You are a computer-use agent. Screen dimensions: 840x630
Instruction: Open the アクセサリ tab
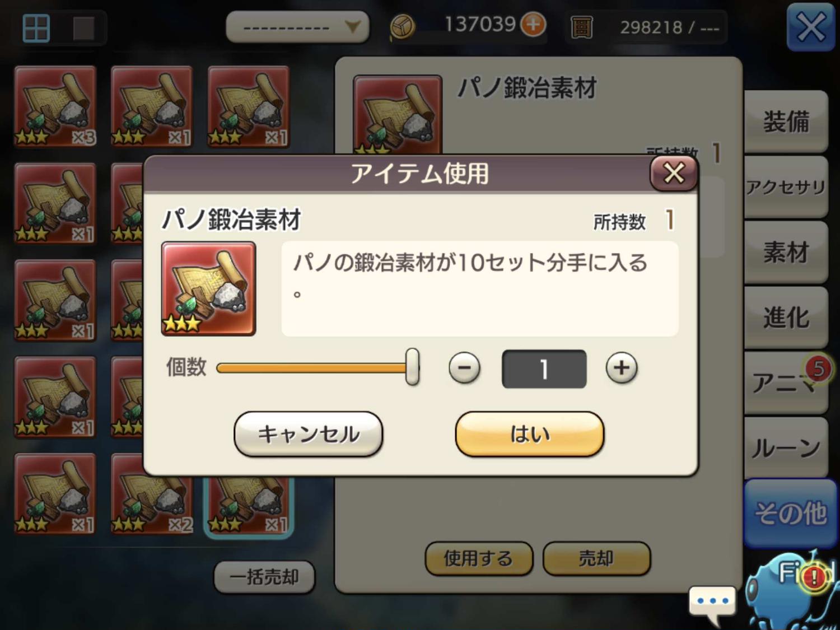[x=786, y=187]
